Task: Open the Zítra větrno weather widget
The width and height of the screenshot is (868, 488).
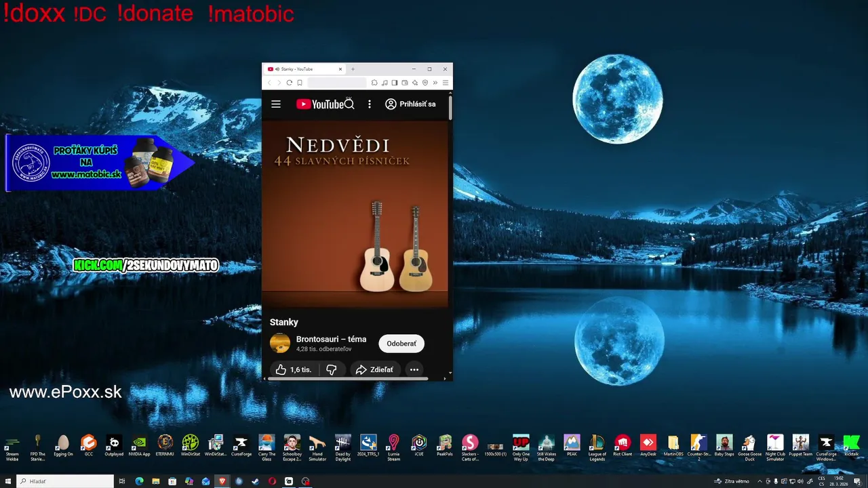Action: tap(732, 481)
